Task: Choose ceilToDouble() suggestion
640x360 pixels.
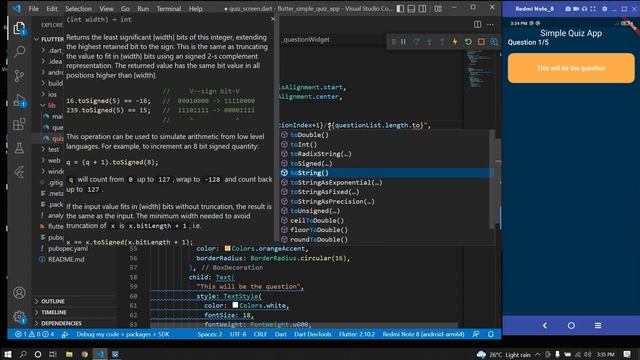Action: click(x=386, y=220)
